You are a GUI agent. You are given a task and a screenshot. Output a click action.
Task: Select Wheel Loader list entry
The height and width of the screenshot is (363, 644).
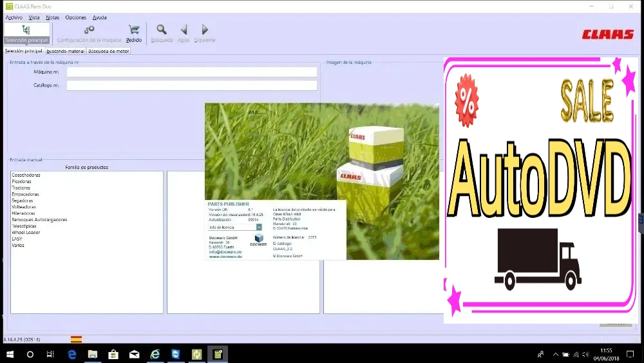pyautogui.click(x=26, y=232)
